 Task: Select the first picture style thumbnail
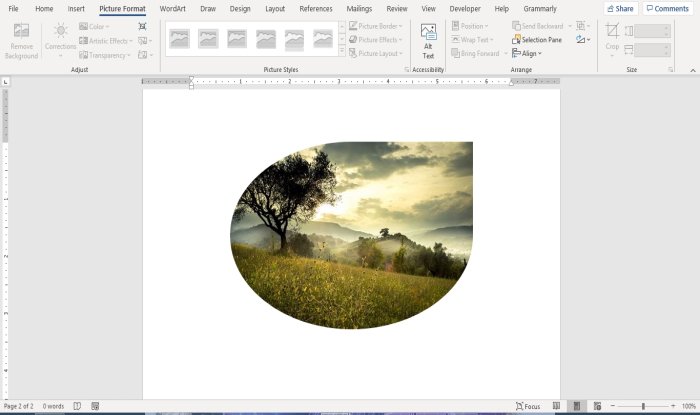pyautogui.click(x=179, y=39)
